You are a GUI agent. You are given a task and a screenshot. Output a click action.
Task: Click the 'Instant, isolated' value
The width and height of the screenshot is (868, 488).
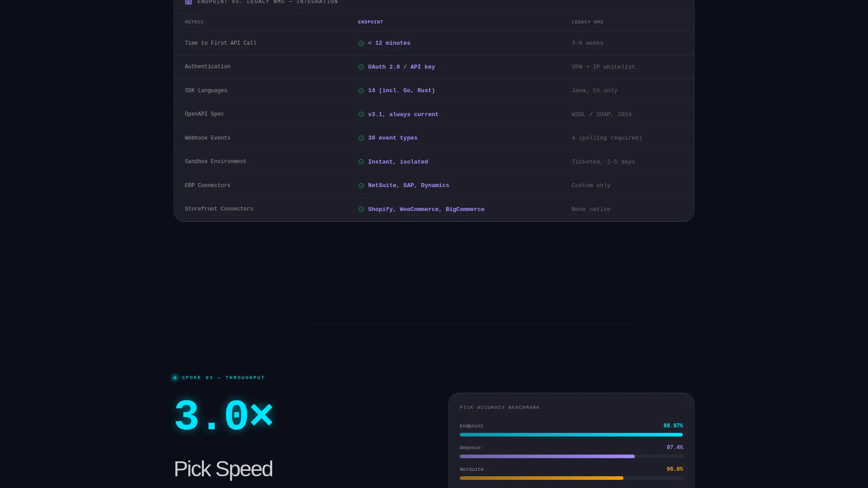[x=398, y=162]
